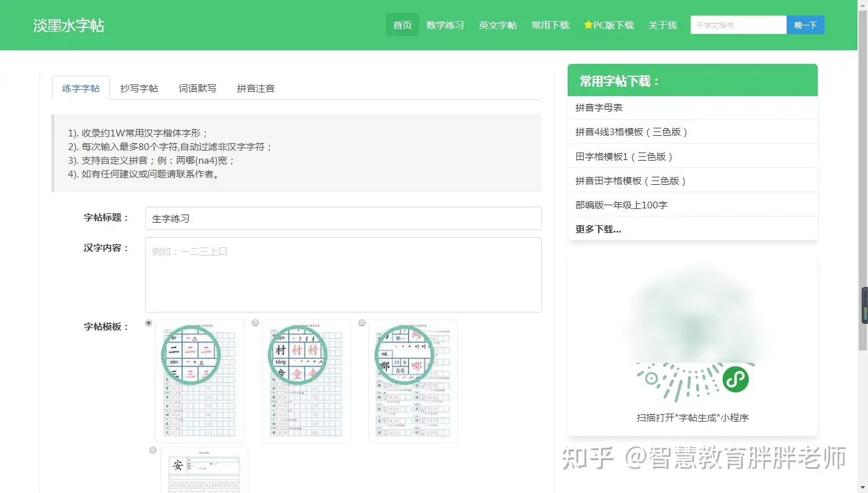
Task: Click the star icon beside PC版下载
Action: click(x=588, y=25)
